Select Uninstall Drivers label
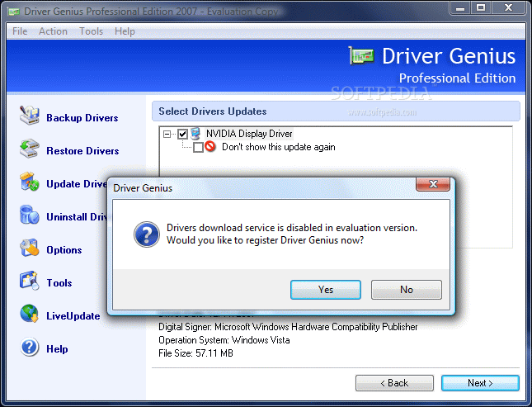This screenshot has width=532, height=407. pos(77,217)
